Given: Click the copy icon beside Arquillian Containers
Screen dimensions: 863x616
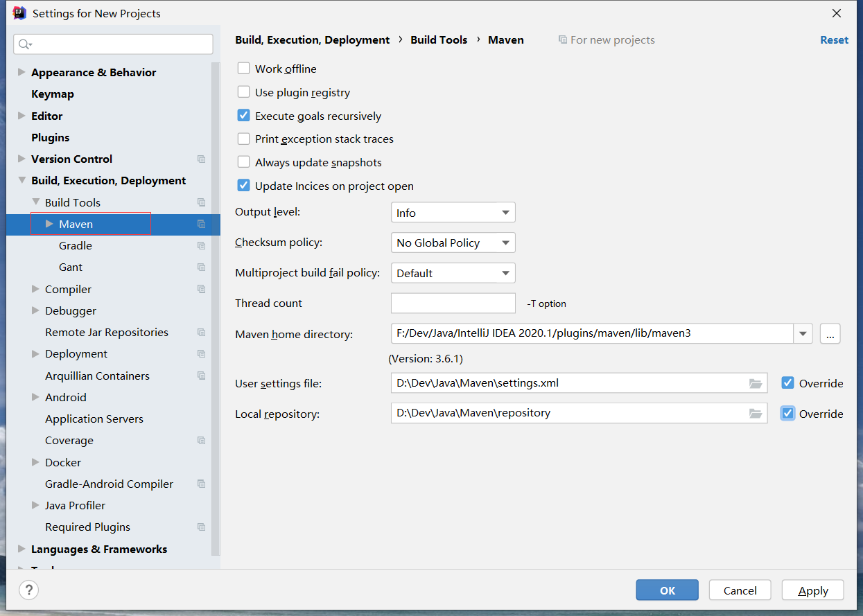Looking at the screenshot, I should [x=201, y=376].
